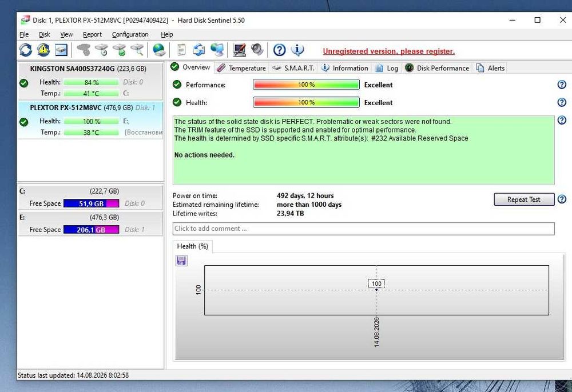Open the Report menu
Screen dimensions: 572x392
point(92,34)
